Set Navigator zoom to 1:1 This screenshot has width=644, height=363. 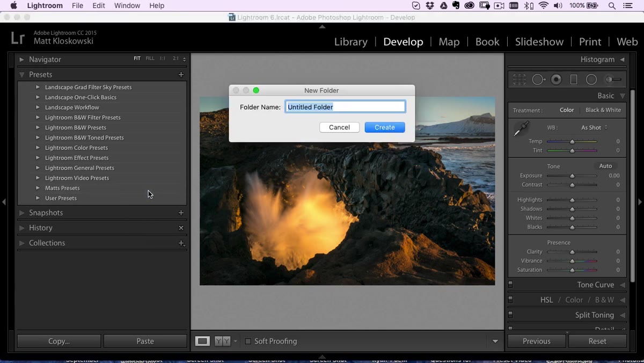tap(163, 59)
